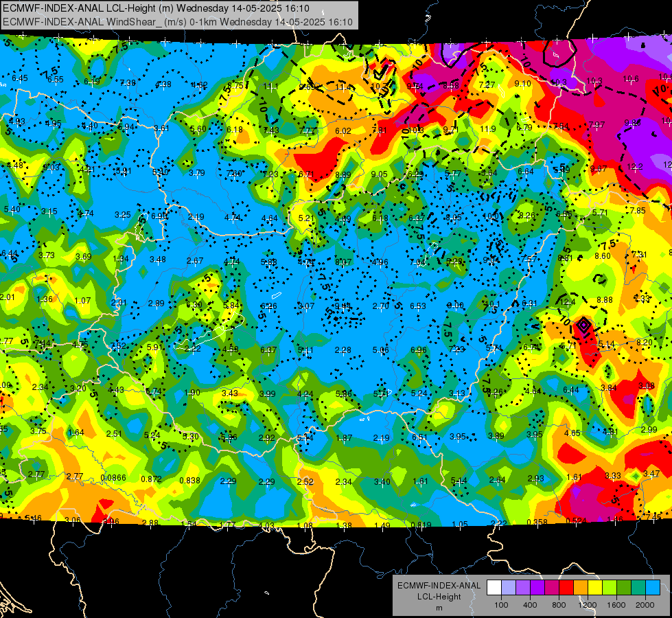Image resolution: width=672 pixels, height=618 pixels.
Task: Click the wind shear value '6.02'
Action: tap(343, 130)
